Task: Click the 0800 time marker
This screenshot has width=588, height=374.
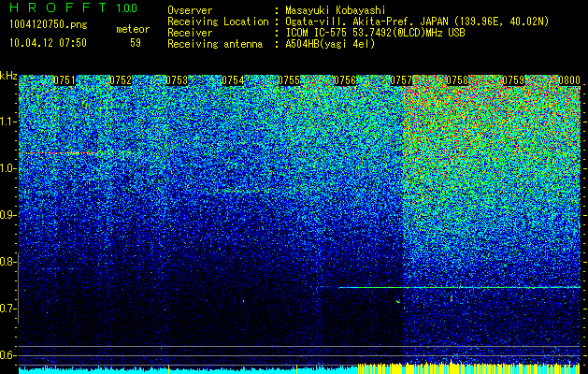Action: [x=569, y=80]
